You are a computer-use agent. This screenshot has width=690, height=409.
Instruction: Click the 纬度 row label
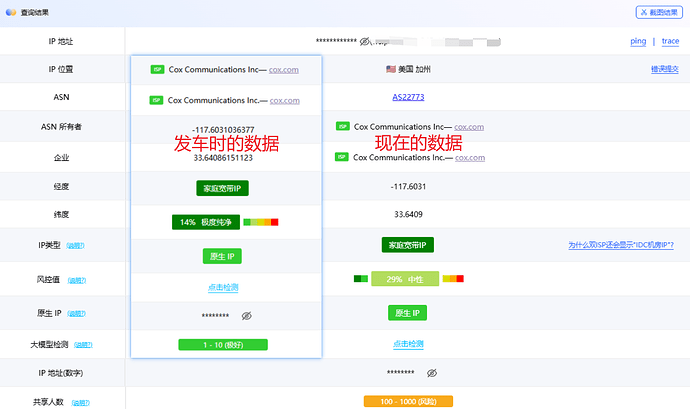(x=61, y=214)
